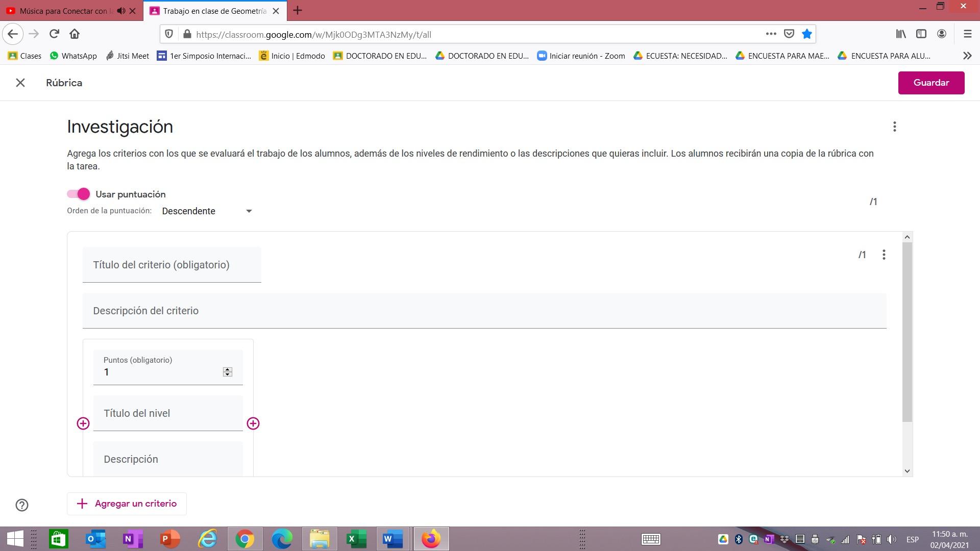Expand hidden bookmarks with double chevron

[967, 56]
